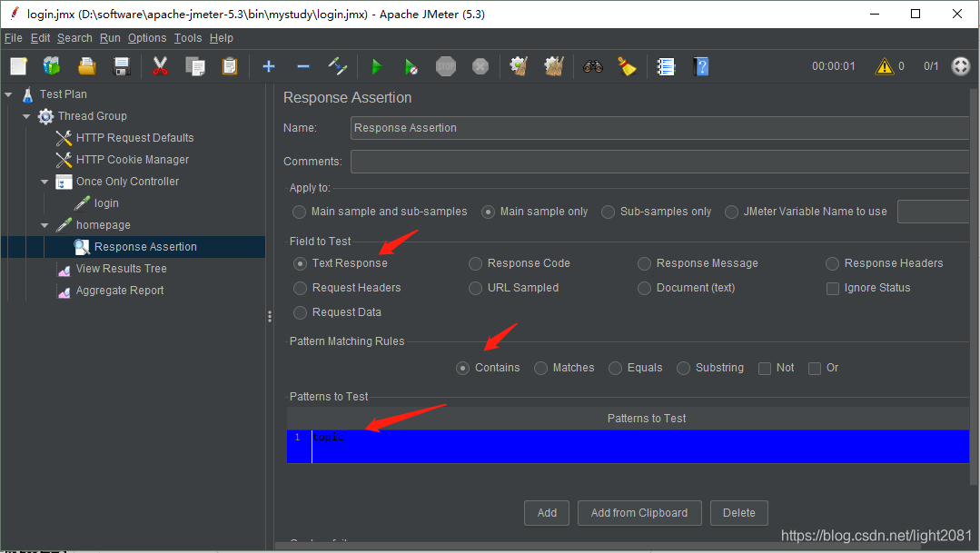Collapse the homepage sampler node
Screen dimensions: 980x553
coord(45,225)
